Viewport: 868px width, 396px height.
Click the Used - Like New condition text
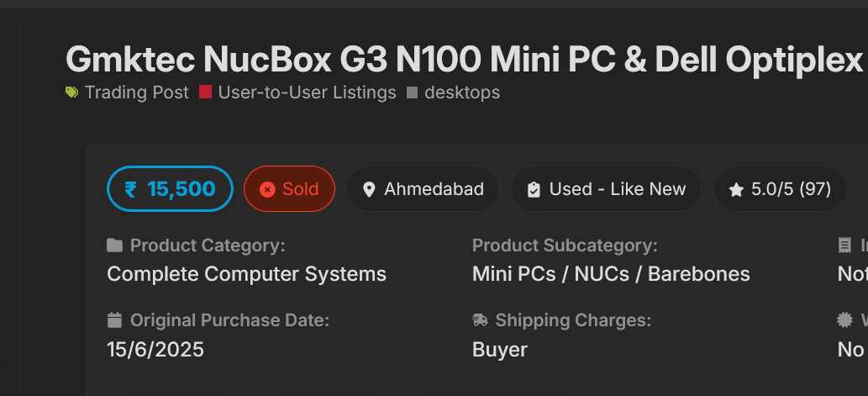(618, 189)
